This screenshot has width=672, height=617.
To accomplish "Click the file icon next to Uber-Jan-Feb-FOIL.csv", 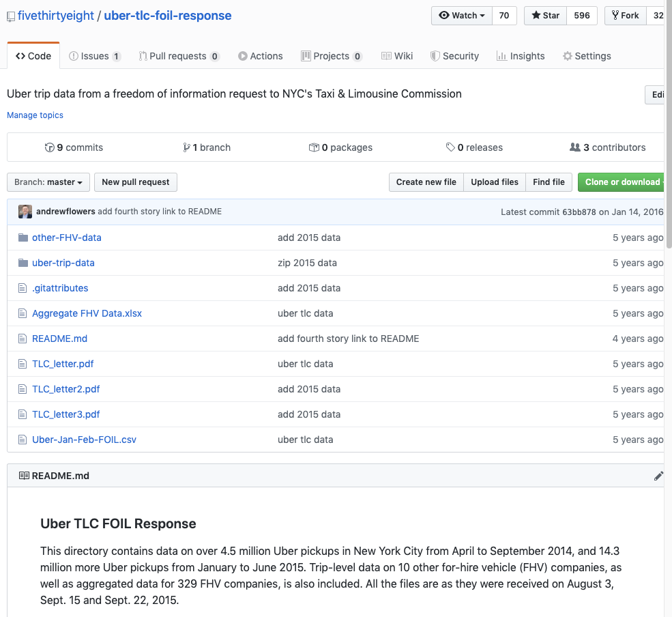I will (x=23, y=440).
